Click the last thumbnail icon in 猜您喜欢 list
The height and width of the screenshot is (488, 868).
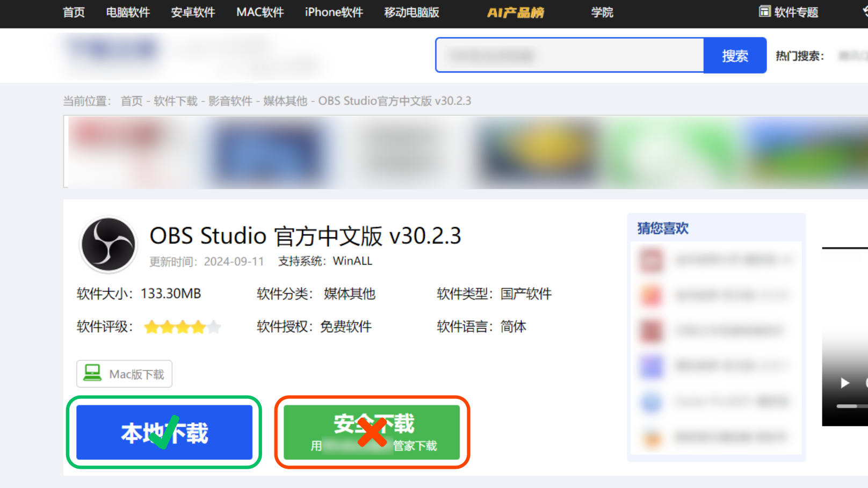650,438
